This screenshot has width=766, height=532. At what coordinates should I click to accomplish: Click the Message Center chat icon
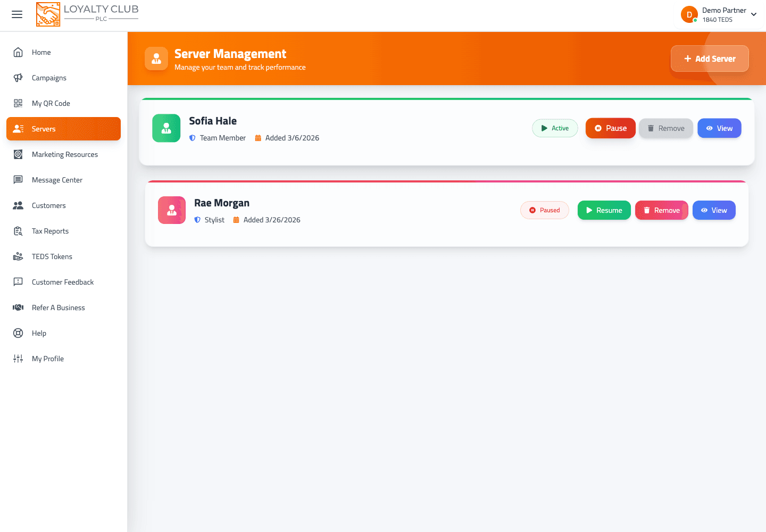18,180
